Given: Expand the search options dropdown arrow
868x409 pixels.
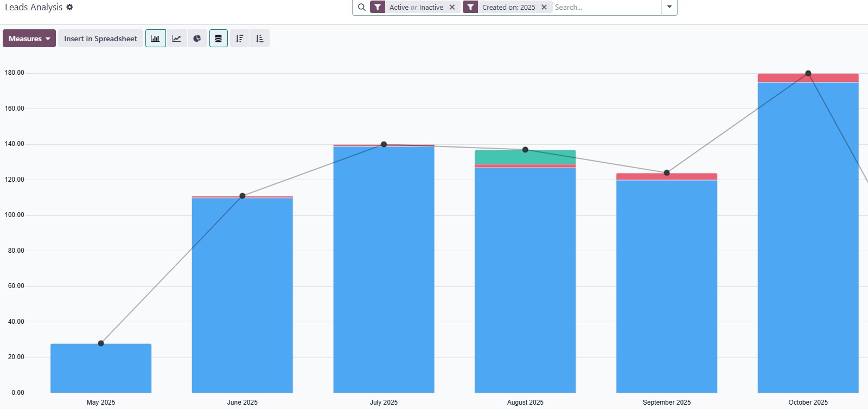Looking at the screenshot, I should 669,7.
